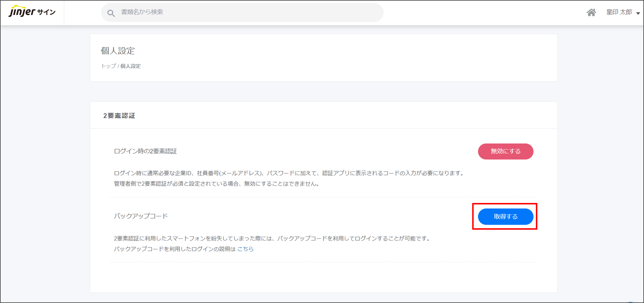
Task: Click the バックアップコード label
Action: [x=141, y=216]
